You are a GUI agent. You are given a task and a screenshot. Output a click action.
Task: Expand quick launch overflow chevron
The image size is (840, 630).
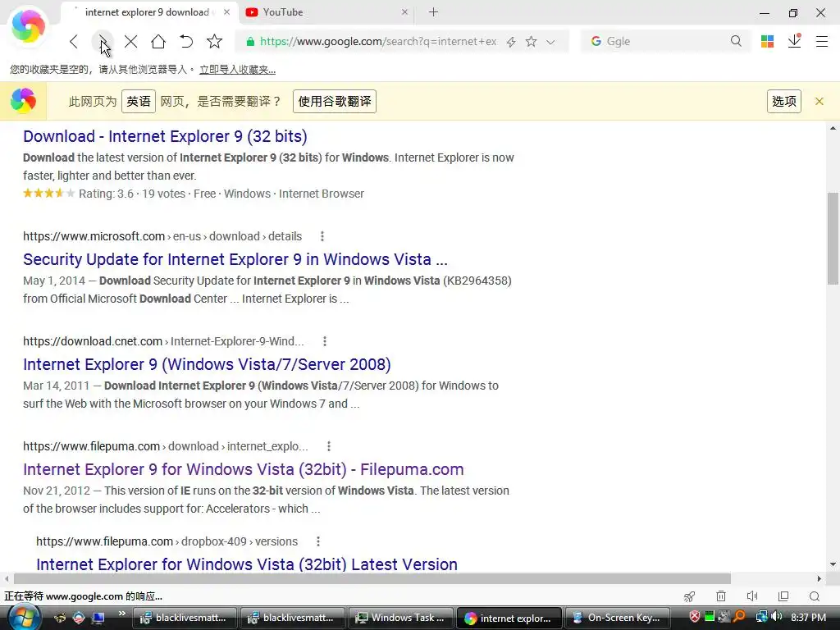point(122,614)
